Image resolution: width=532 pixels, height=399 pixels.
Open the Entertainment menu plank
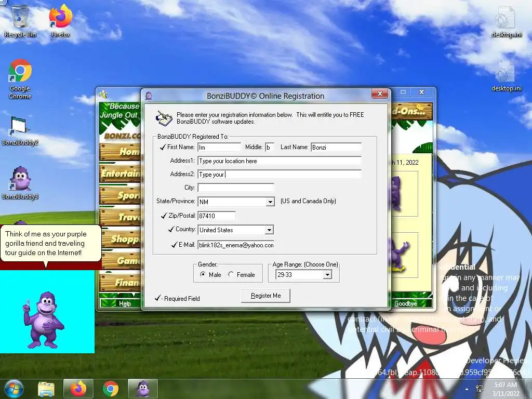[120, 174]
